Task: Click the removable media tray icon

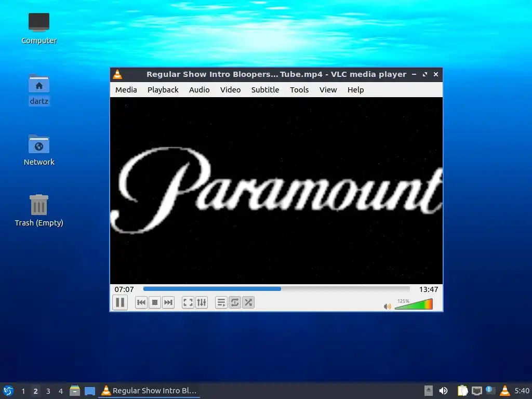Action: pos(429,391)
